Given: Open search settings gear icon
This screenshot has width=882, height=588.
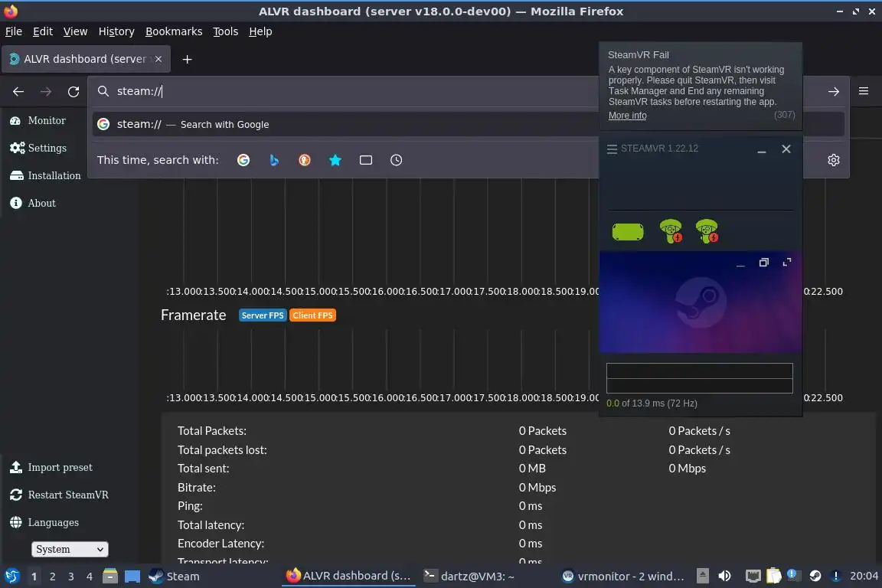Looking at the screenshot, I should tap(834, 160).
